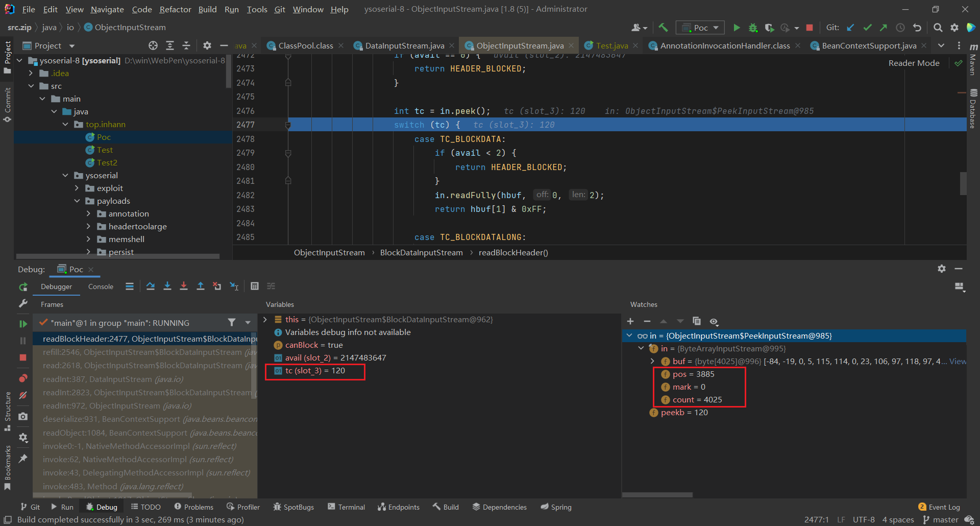The width and height of the screenshot is (980, 526).
Task: Expand the exploit package
Action: click(x=77, y=188)
